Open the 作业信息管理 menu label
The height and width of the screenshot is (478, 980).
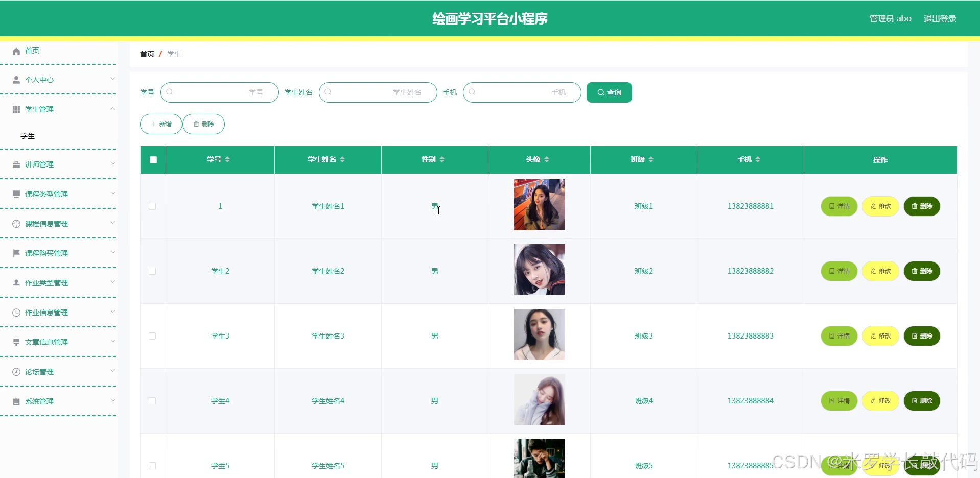[46, 313]
